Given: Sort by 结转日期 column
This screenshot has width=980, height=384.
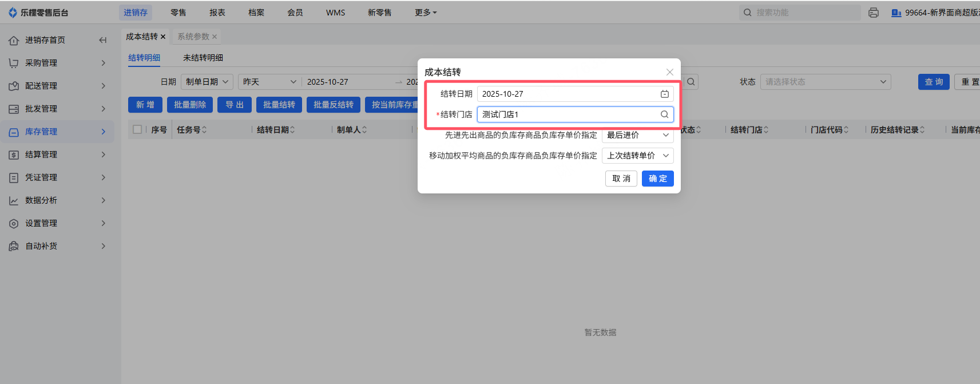Looking at the screenshot, I should [x=292, y=130].
